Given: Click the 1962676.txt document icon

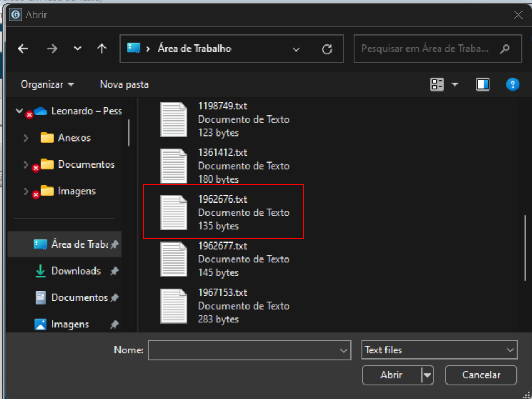Looking at the screenshot, I should coord(174,213).
